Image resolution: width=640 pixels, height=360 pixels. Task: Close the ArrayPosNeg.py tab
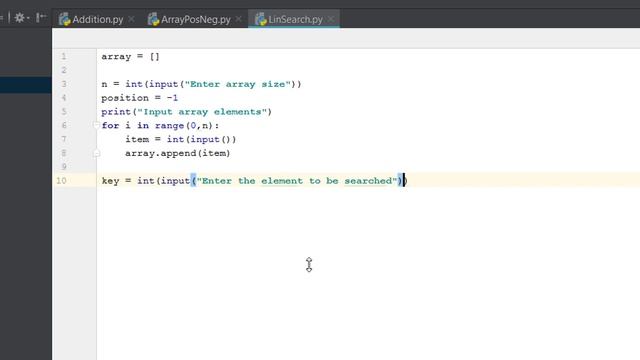(239, 19)
